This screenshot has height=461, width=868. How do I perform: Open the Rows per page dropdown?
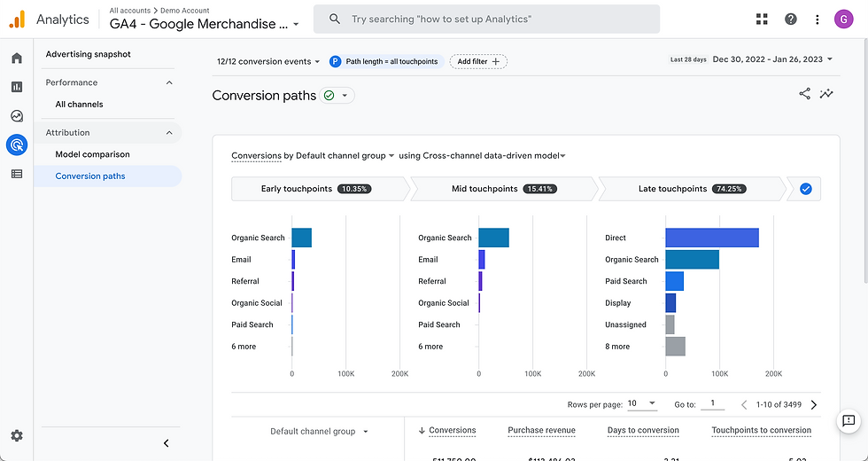(x=641, y=404)
